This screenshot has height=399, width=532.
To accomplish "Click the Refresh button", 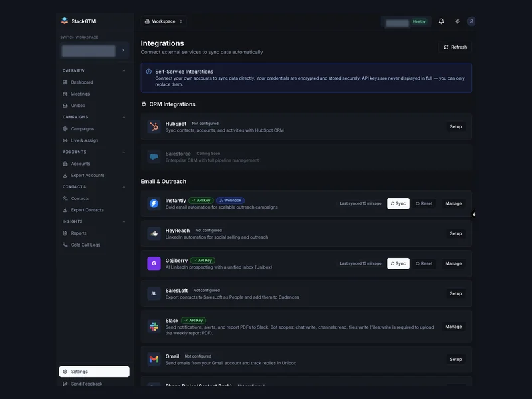I will pos(455,47).
